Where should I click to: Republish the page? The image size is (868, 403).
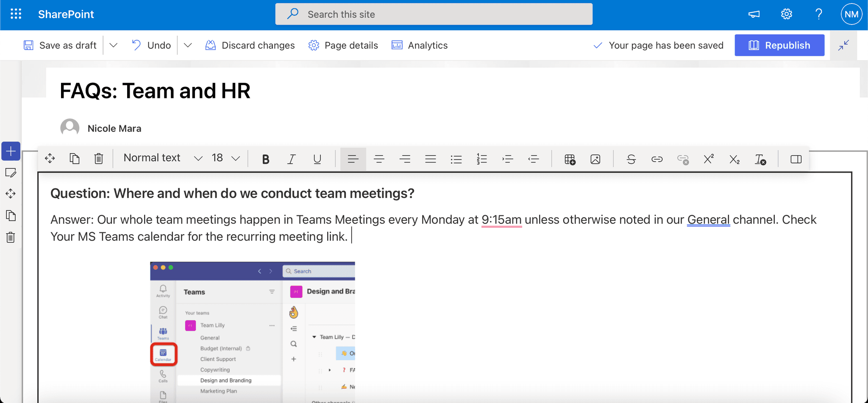pos(779,45)
